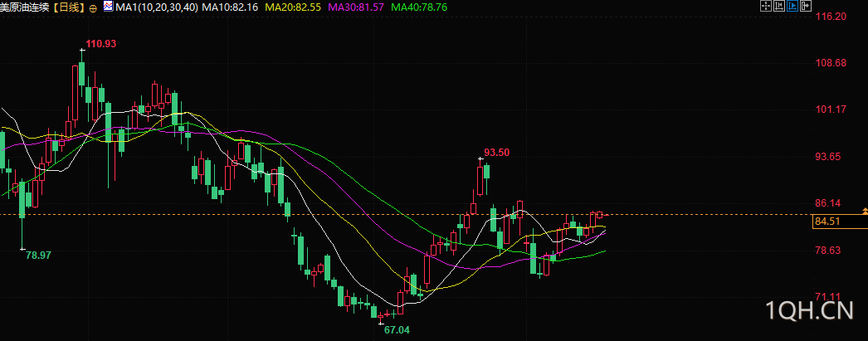Select the MA20:82.55 yellow average label
Image resolution: width=868 pixels, height=341 pixels.
(x=294, y=7)
